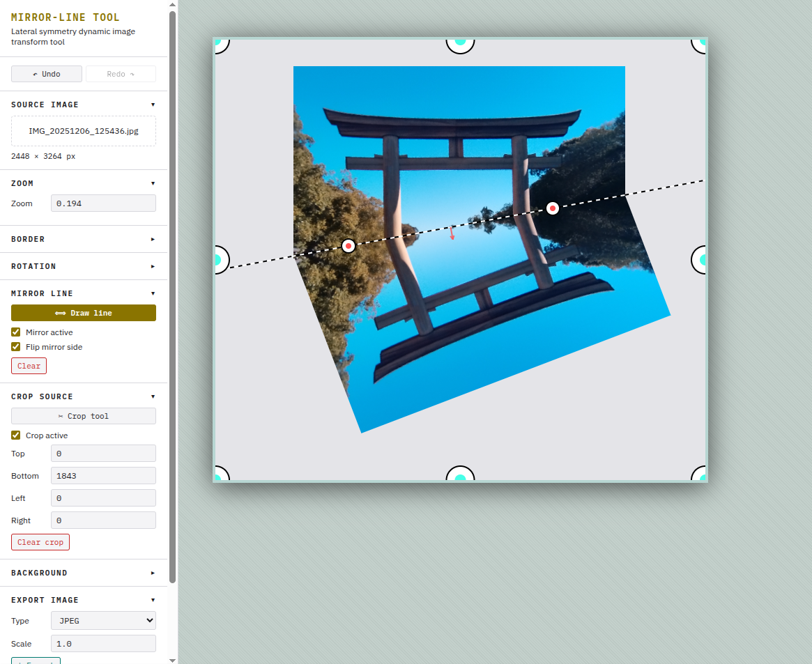Click the Mirror-Line Tool title
Image resolution: width=812 pixels, height=664 pixels.
[x=66, y=17]
